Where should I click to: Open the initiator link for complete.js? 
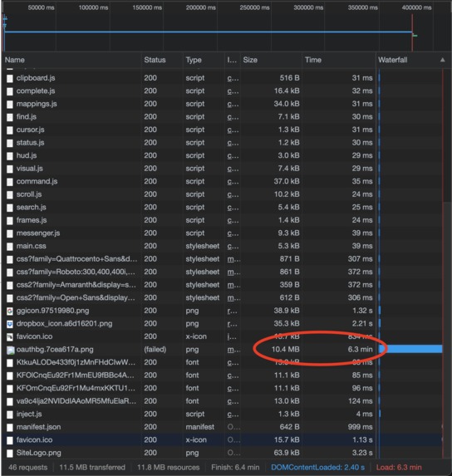point(233,91)
